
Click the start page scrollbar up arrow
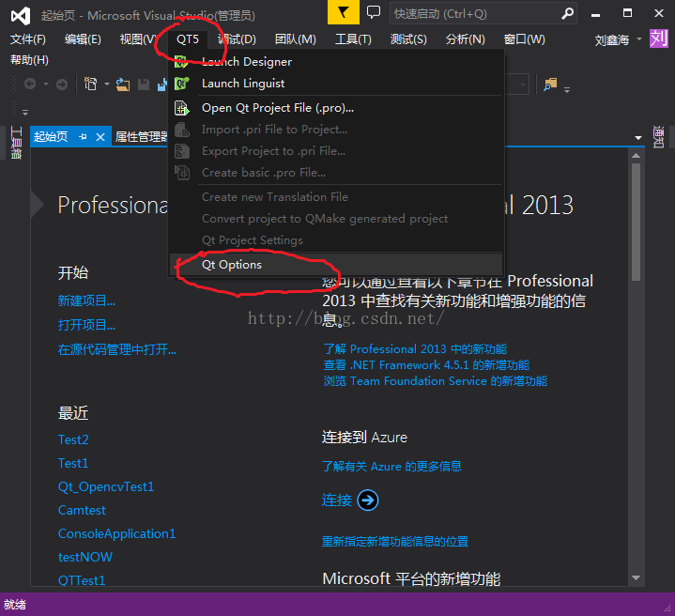(637, 155)
